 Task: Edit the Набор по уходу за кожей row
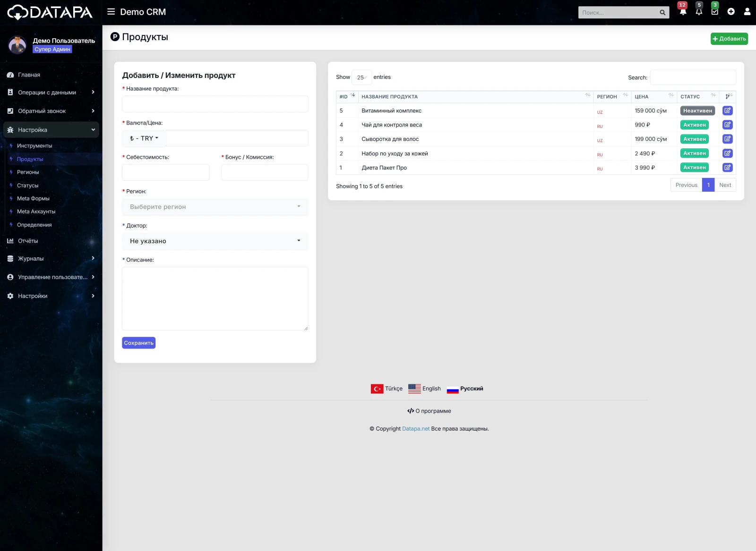tap(727, 153)
